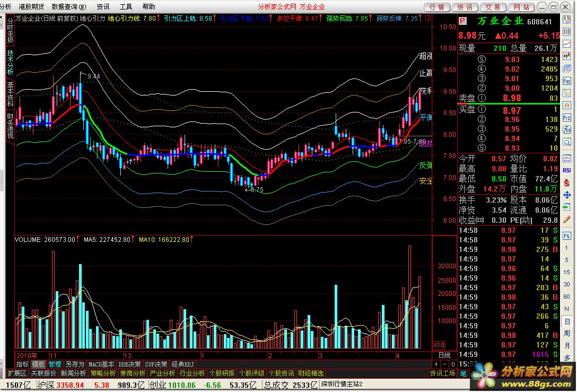Open the 基本资料 side tab
Viewport: 577px width, 392px height.
click(10, 94)
